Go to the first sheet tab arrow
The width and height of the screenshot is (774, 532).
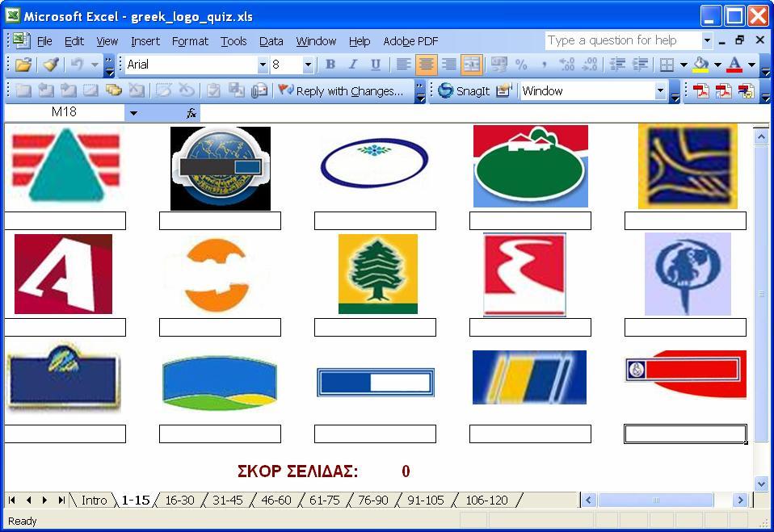[x=12, y=501]
